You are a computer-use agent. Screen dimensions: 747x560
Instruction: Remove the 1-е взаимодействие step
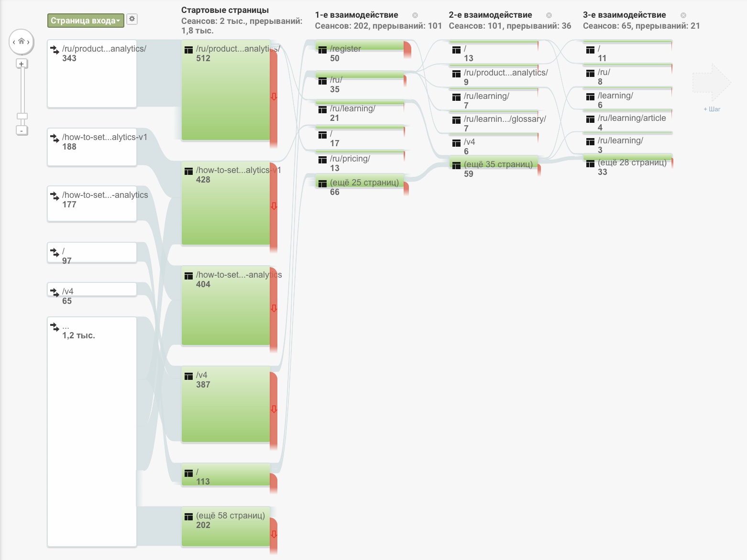tap(415, 15)
